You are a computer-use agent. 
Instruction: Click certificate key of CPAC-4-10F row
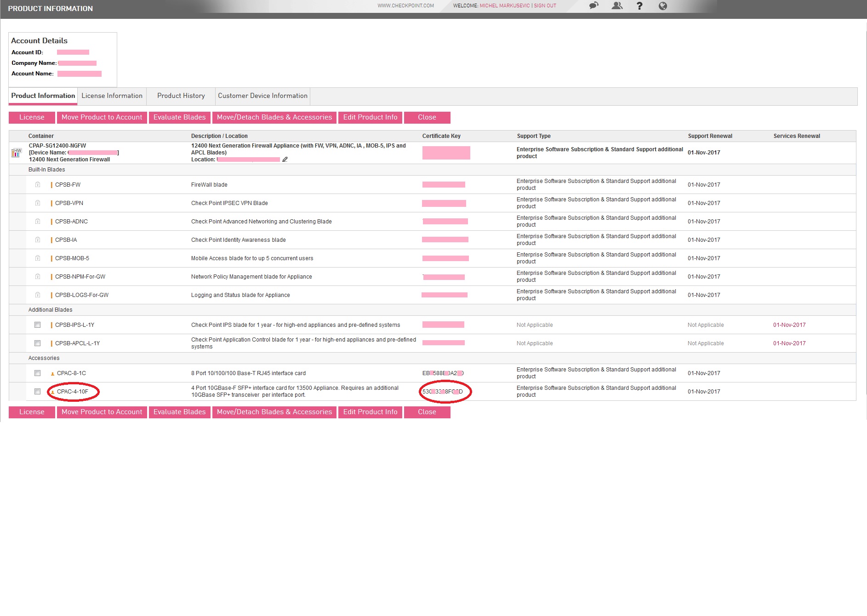click(x=443, y=392)
